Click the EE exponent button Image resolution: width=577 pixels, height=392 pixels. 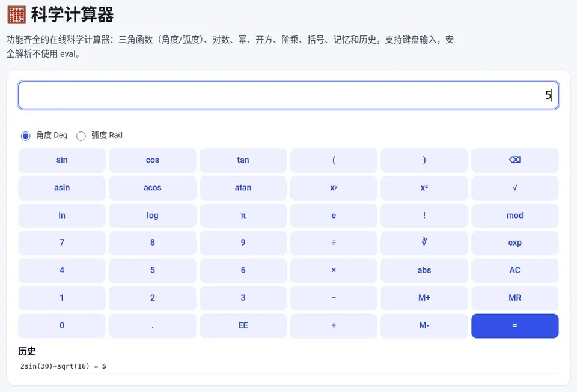pyautogui.click(x=243, y=325)
